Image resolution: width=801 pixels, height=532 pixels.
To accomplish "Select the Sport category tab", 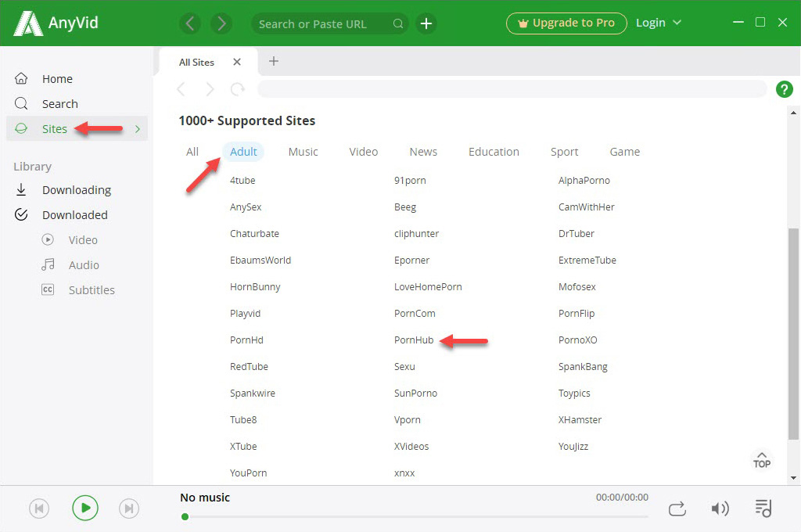I will click(564, 152).
